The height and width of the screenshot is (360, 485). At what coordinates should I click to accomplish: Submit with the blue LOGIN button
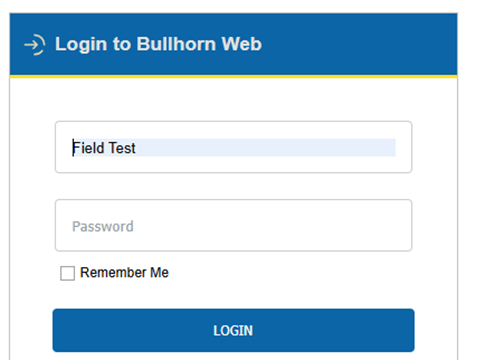pos(233,330)
